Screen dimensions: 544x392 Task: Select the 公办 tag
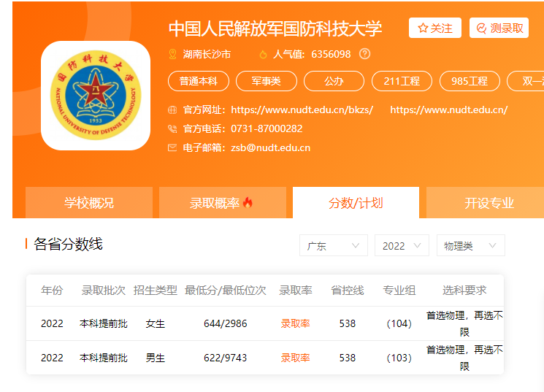point(334,81)
